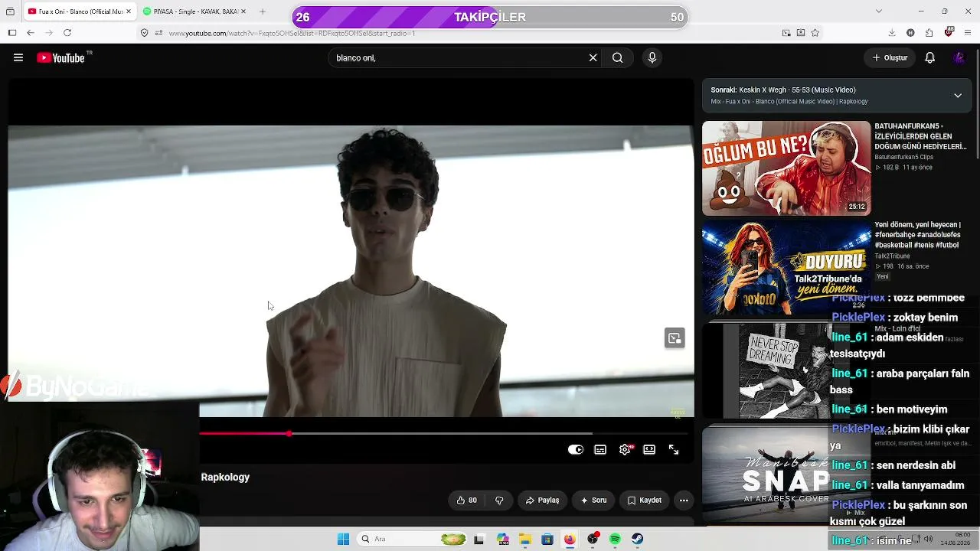Open a new browser tab
The width and height of the screenshot is (980, 551).
click(x=263, y=11)
